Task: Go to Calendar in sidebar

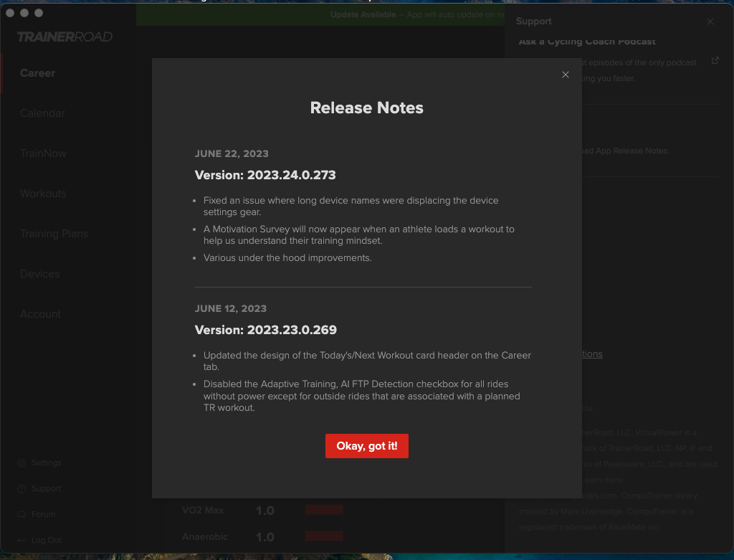Action: [42, 113]
